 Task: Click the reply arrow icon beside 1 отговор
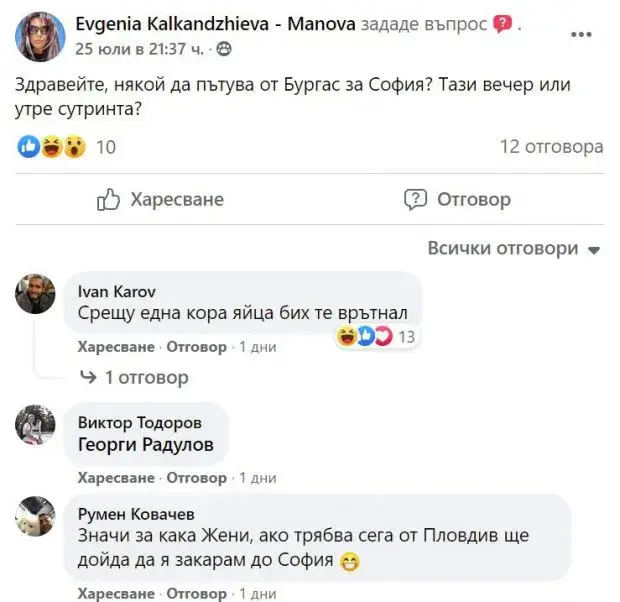click(x=88, y=377)
